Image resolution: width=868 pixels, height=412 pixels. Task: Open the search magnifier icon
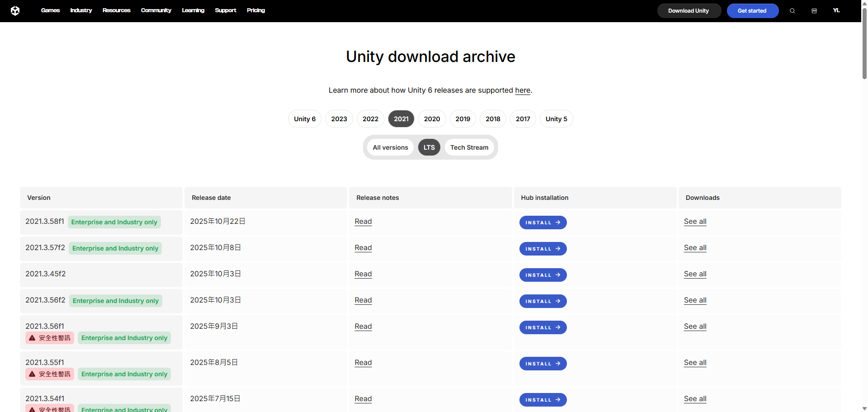pyautogui.click(x=792, y=11)
